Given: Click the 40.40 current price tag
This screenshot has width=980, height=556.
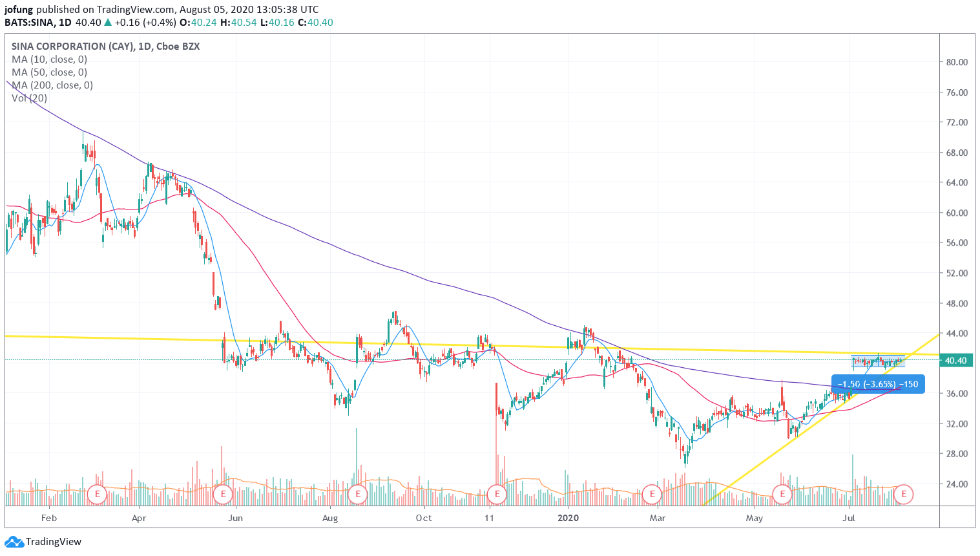Looking at the screenshot, I should (x=955, y=361).
